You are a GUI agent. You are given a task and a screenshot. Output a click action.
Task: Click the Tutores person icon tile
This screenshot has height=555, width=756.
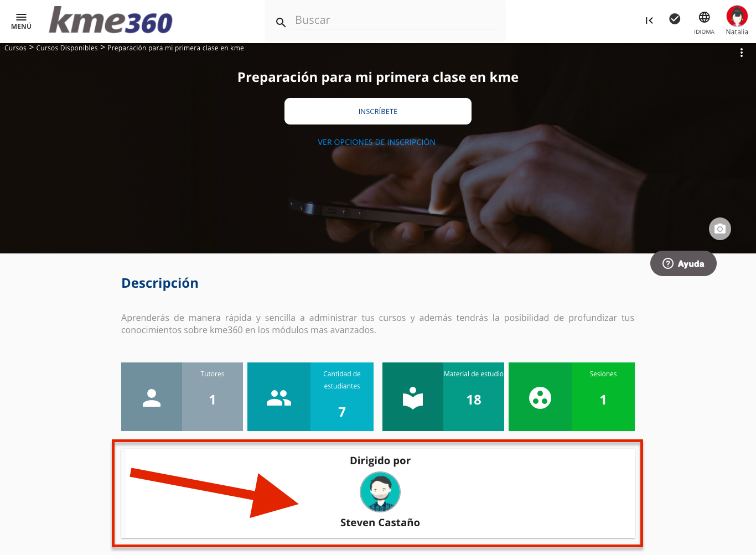152,397
